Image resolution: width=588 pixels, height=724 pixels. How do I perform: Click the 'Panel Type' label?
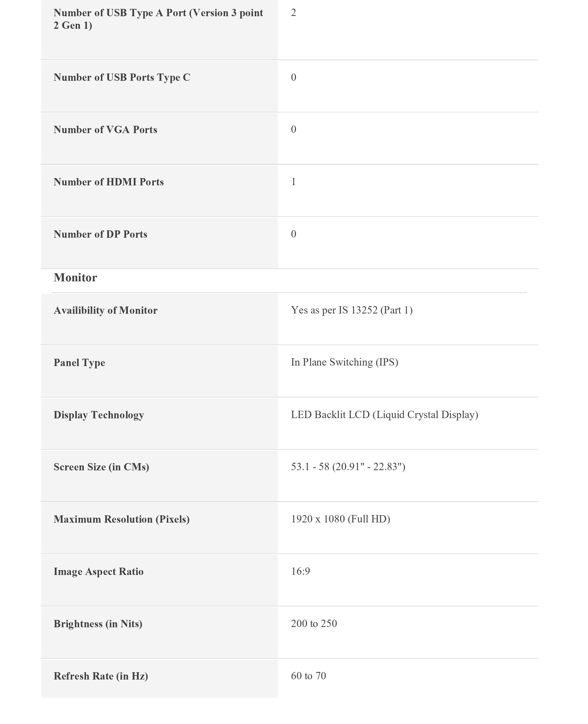[79, 362]
